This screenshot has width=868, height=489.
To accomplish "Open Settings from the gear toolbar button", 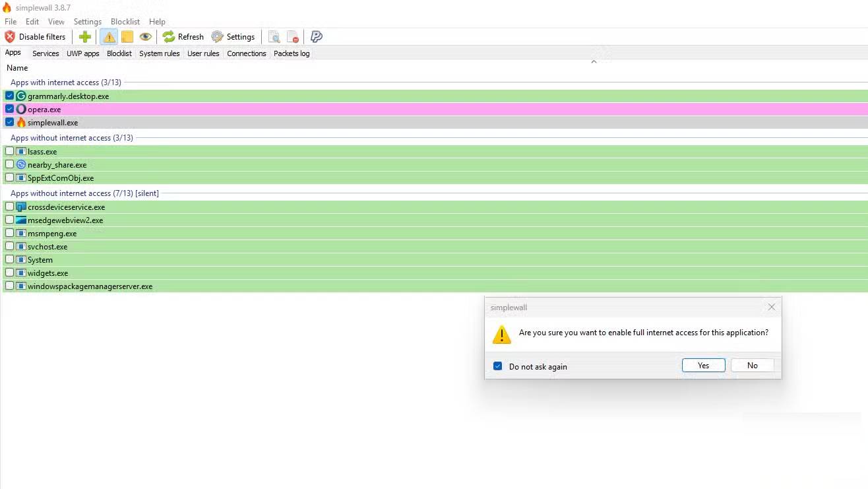I will pyautogui.click(x=233, y=37).
